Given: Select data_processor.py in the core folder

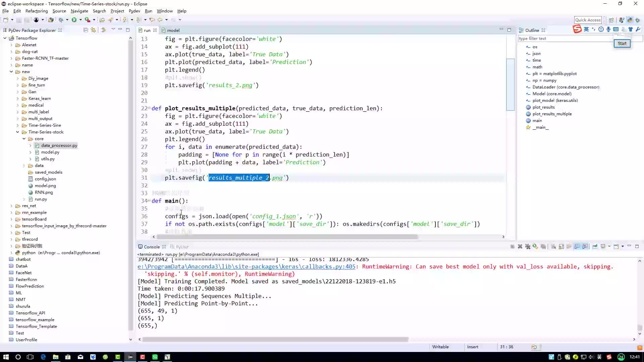Looking at the screenshot, I should [59, 145].
